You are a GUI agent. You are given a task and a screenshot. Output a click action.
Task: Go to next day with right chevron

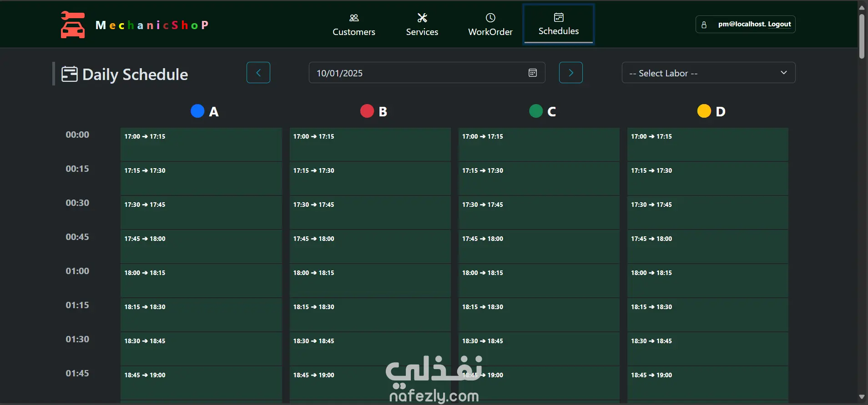coord(571,73)
